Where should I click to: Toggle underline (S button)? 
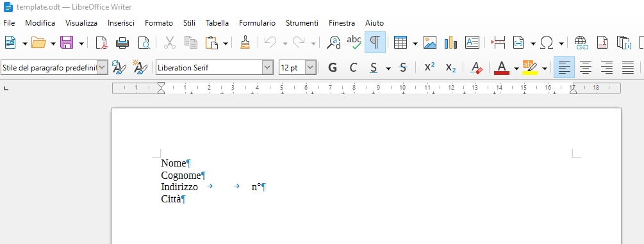(374, 67)
